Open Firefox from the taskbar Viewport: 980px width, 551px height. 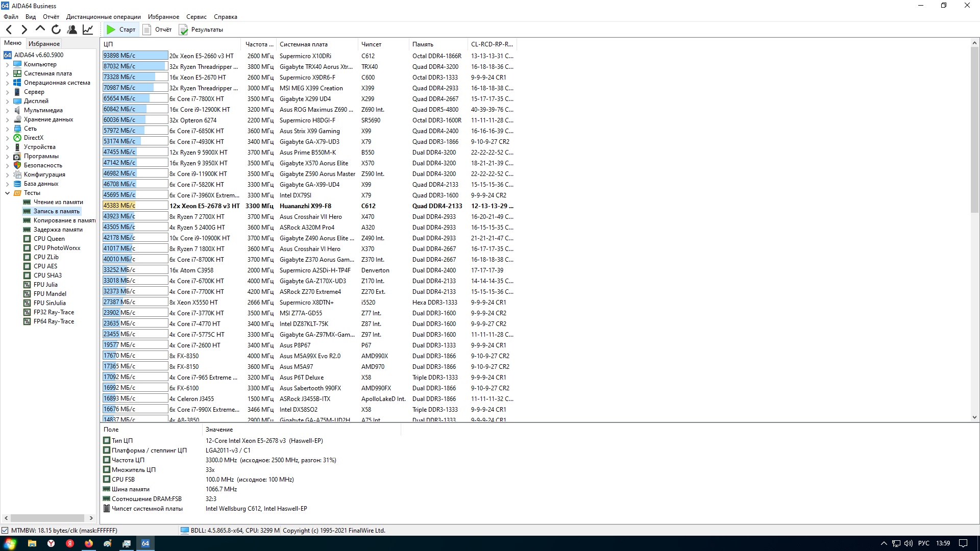pyautogui.click(x=89, y=543)
